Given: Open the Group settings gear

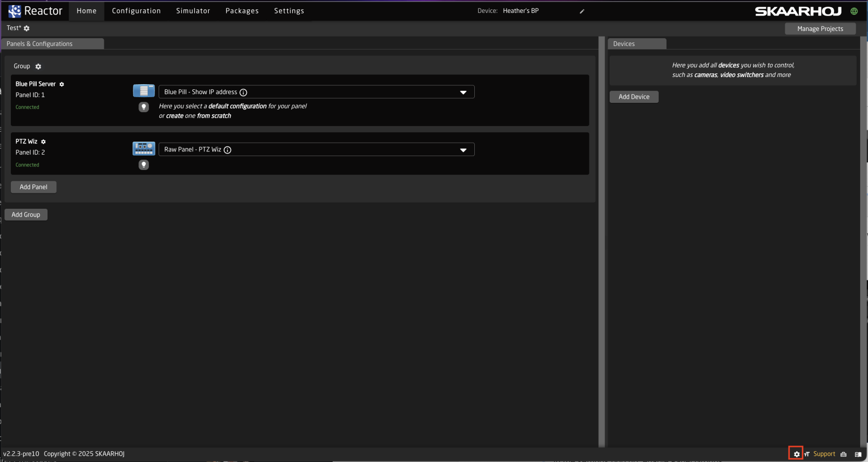Looking at the screenshot, I should 38,67.
